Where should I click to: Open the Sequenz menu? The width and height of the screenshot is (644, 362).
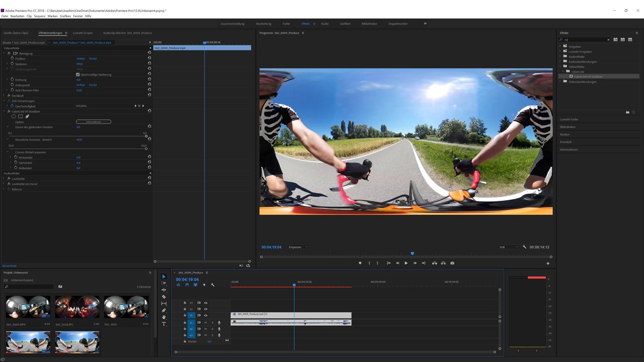point(40,16)
